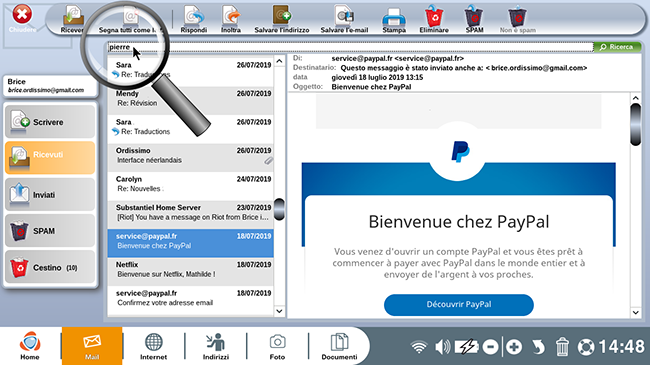Open the Ricevuti inbox folder
This screenshot has width=650, height=365.
tap(50, 157)
